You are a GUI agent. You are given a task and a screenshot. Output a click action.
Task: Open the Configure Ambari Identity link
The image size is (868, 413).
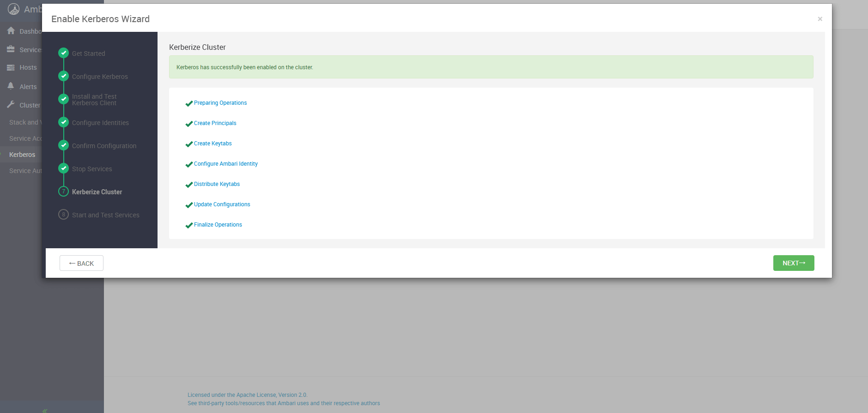226,164
